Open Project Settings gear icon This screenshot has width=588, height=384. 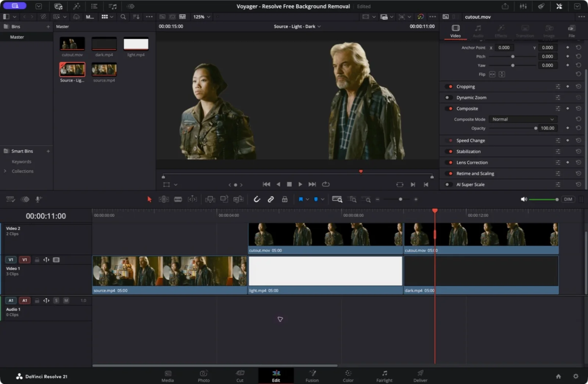tap(576, 376)
